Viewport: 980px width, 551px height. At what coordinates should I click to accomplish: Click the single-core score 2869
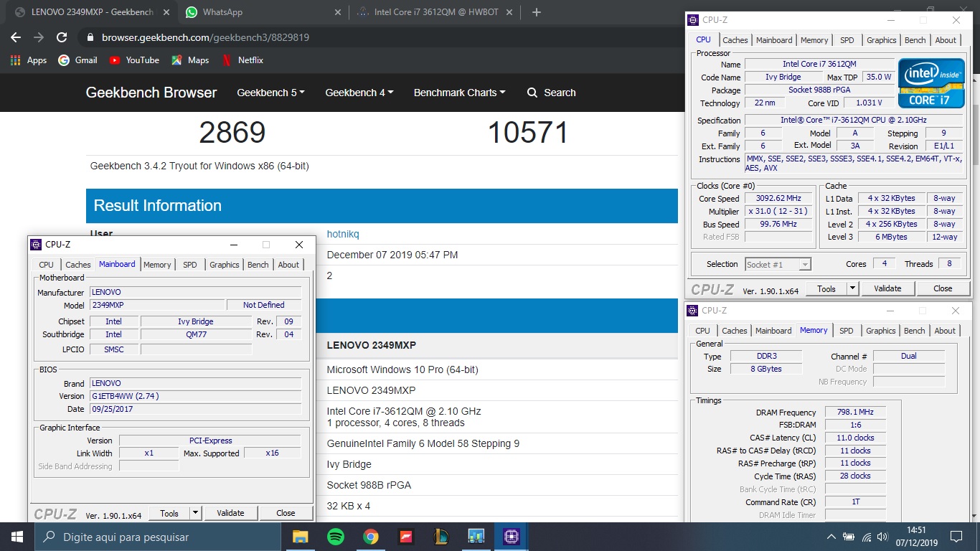(x=232, y=133)
